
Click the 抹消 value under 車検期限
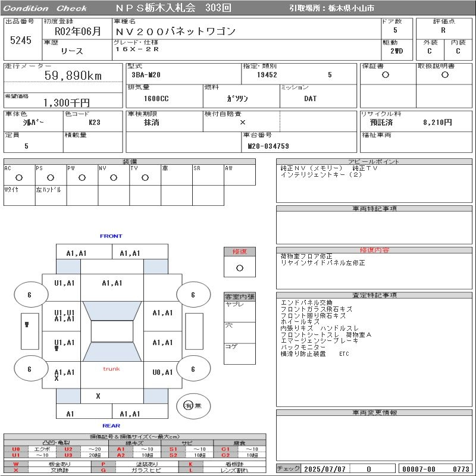click(152, 123)
